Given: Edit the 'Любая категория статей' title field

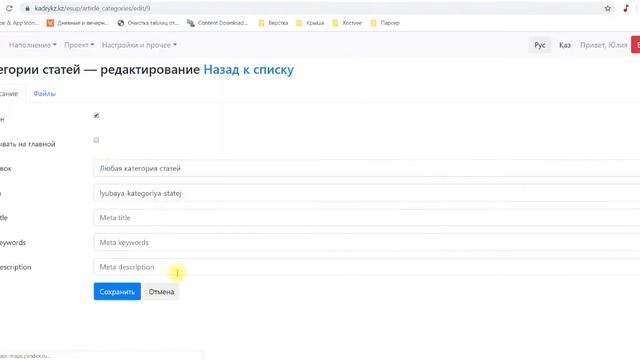Looking at the screenshot, I should [367, 168].
